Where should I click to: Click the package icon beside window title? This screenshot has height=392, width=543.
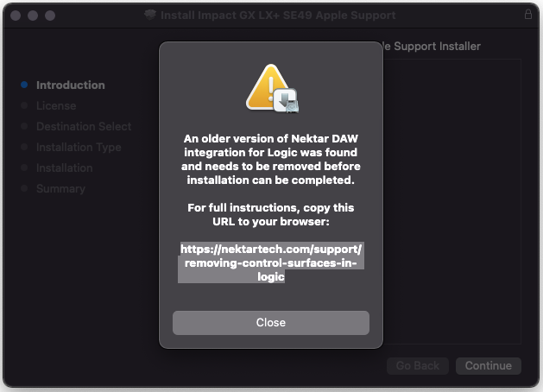coord(150,15)
